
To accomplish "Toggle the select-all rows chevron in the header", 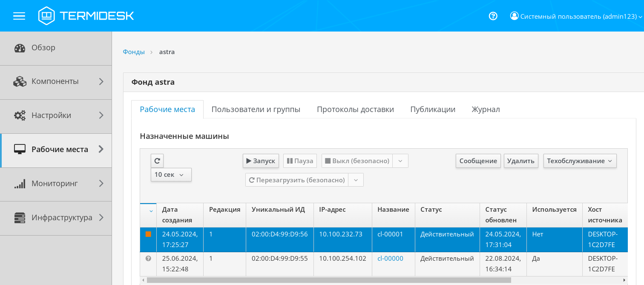I will tap(151, 211).
